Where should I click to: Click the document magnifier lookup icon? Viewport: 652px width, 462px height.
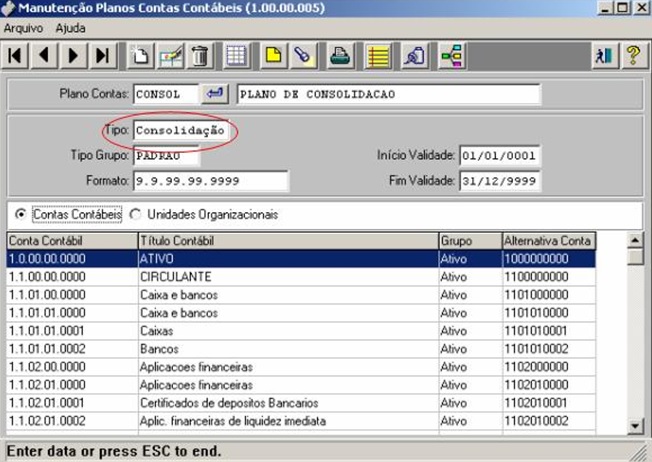(x=415, y=55)
